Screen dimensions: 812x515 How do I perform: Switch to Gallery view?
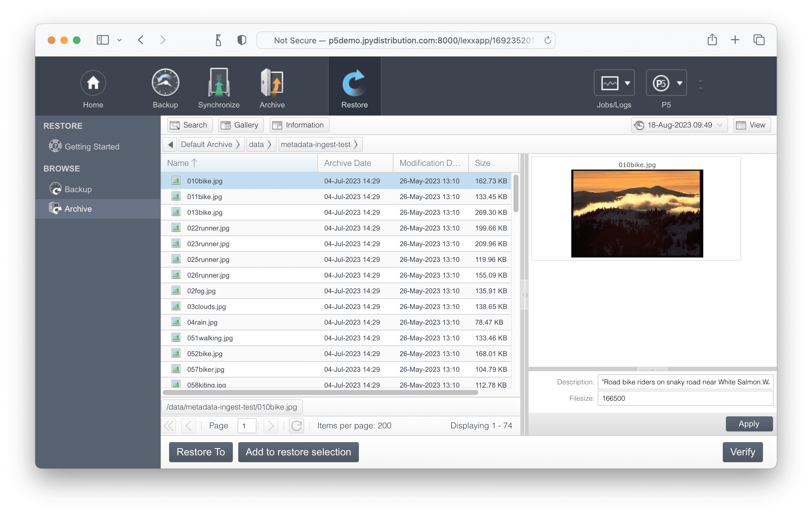click(240, 125)
